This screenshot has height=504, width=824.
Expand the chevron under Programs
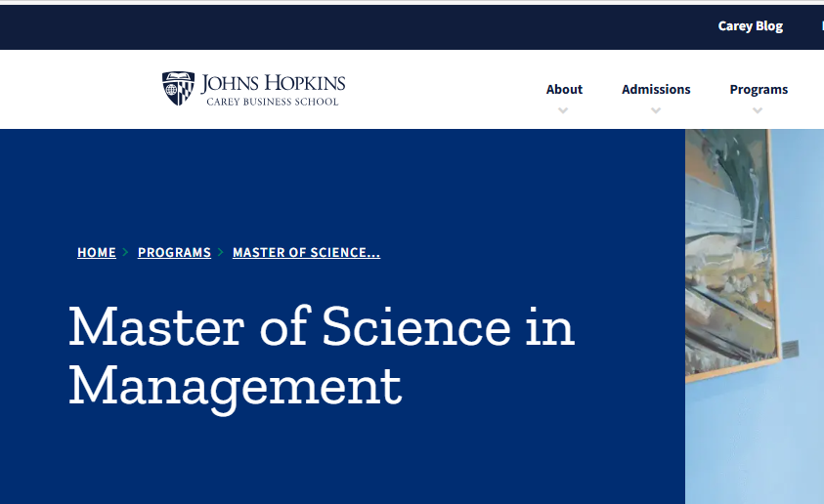(x=758, y=110)
